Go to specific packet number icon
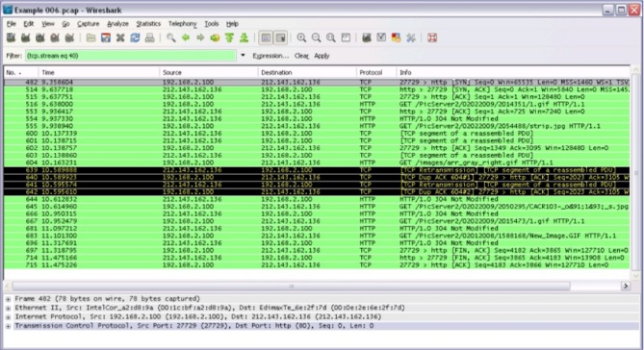The height and width of the screenshot is (350, 644). [x=215, y=37]
